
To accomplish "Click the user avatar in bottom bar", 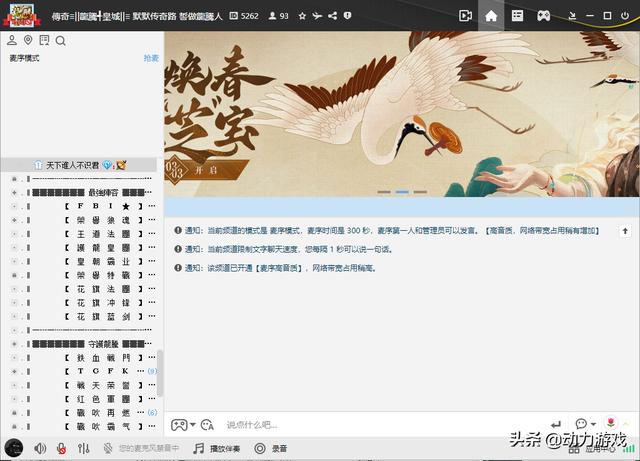I will tap(14, 448).
